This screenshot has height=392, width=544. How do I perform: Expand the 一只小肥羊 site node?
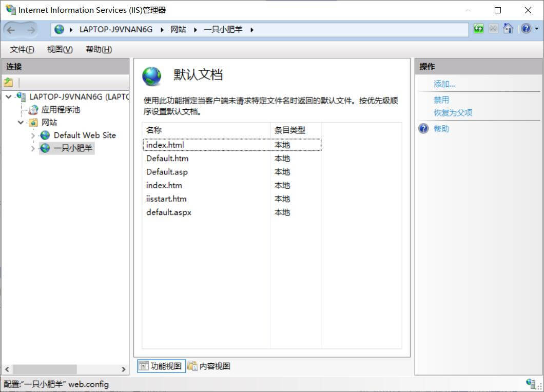coord(33,148)
